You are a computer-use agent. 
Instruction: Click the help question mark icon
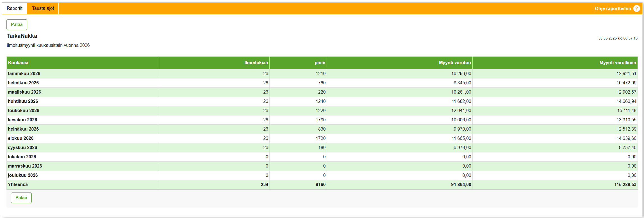[636, 8]
